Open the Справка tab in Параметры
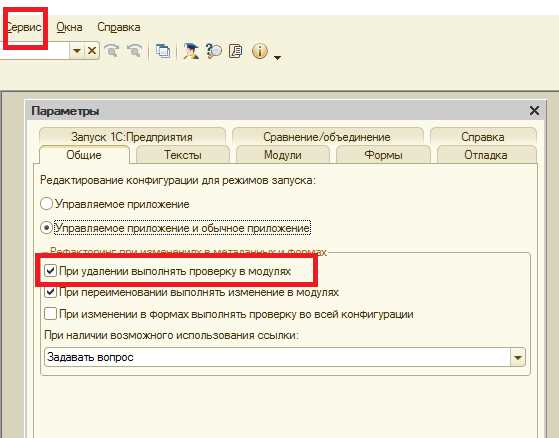 pyautogui.click(x=483, y=136)
